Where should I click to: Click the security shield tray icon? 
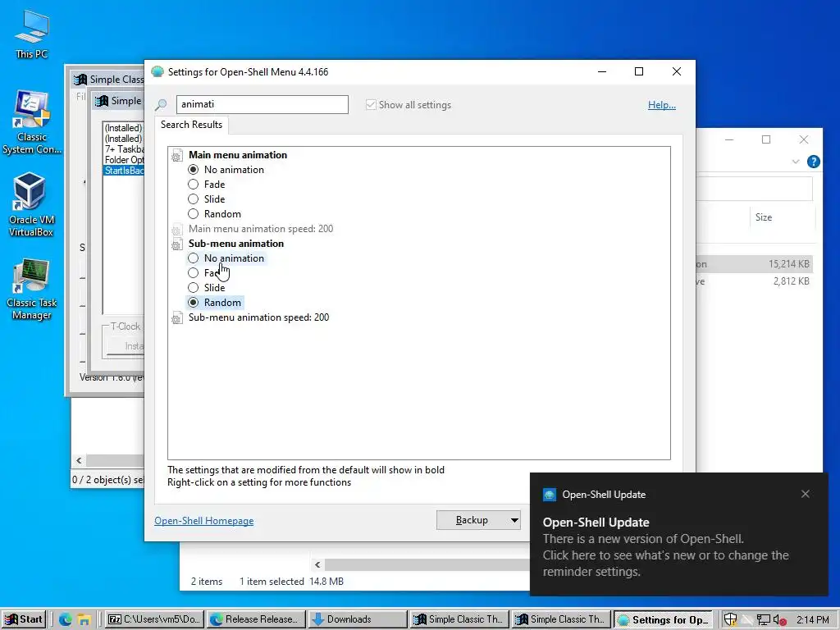click(x=729, y=619)
